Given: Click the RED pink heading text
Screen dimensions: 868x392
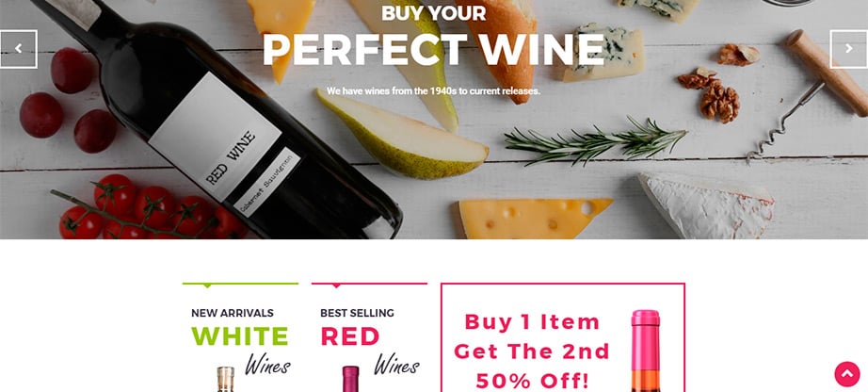Looking at the screenshot, I should coord(350,336).
